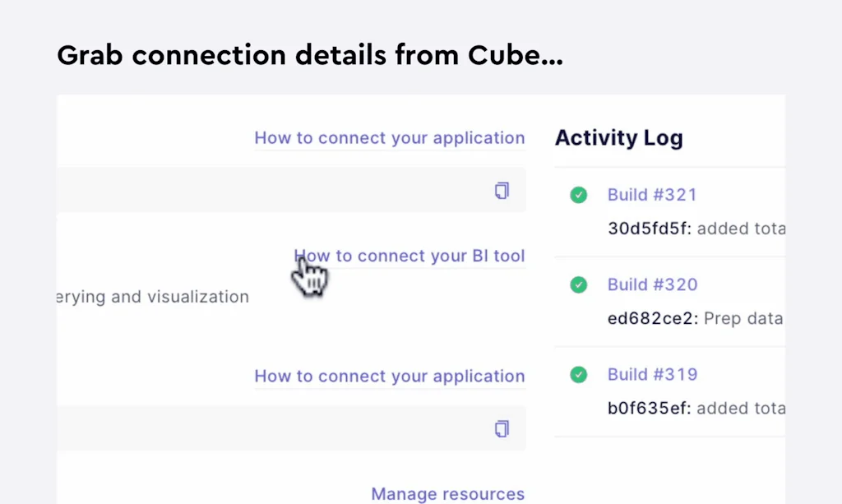Open Build #320 details

[652, 284]
